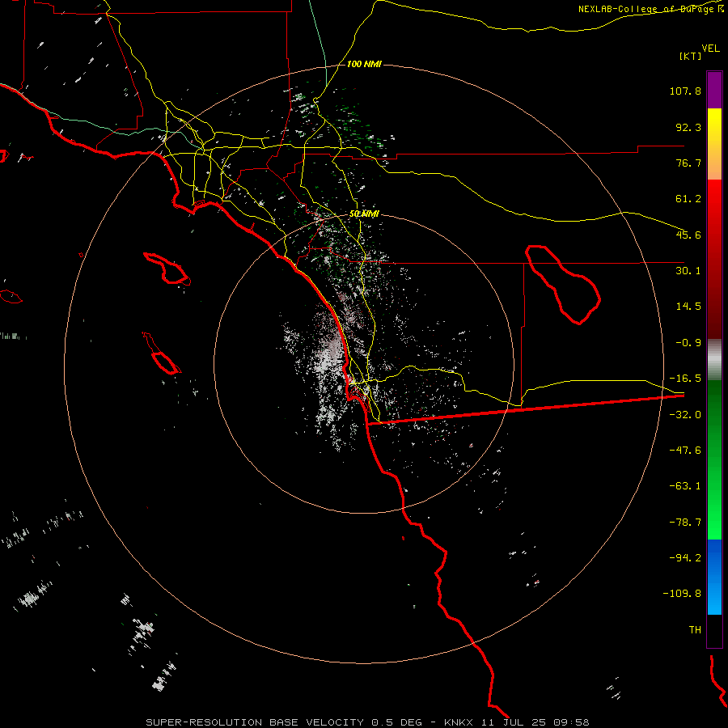Click the 50 NMI range ring label

click(x=364, y=214)
